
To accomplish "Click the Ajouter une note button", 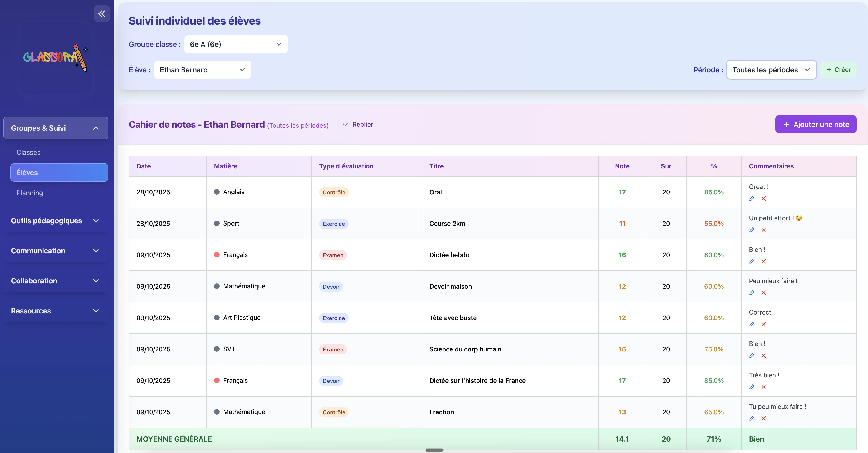I will [x=815, y=125].
